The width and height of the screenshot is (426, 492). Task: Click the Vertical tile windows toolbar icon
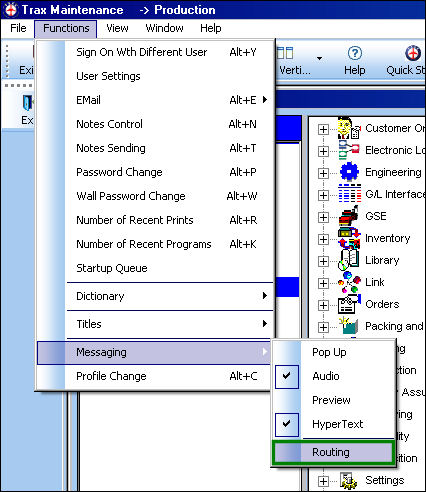point(285,53)
